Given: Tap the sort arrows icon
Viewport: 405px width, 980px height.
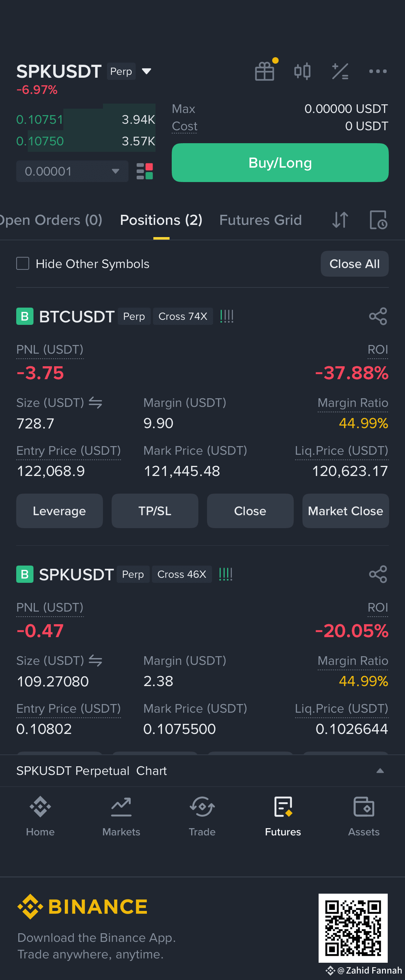Looking at the screenshot, I should pyautogui.click(x=340, y=220).
